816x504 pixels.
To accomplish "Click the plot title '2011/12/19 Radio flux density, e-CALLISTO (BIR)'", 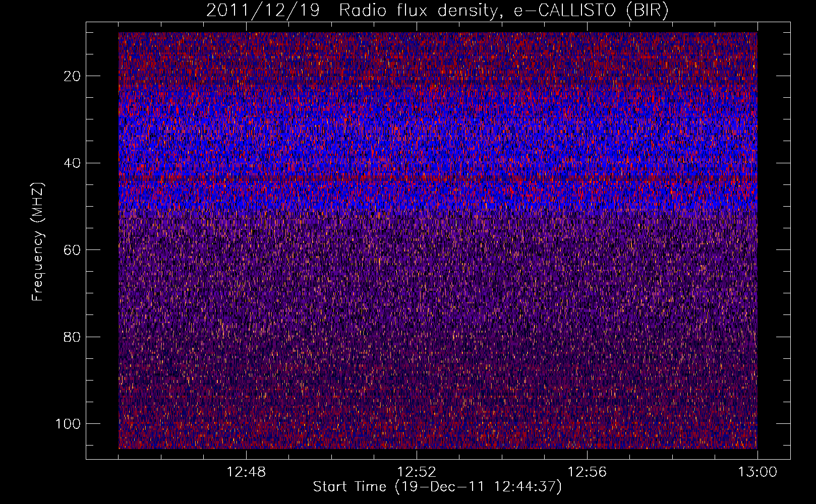I will point(437,11).
